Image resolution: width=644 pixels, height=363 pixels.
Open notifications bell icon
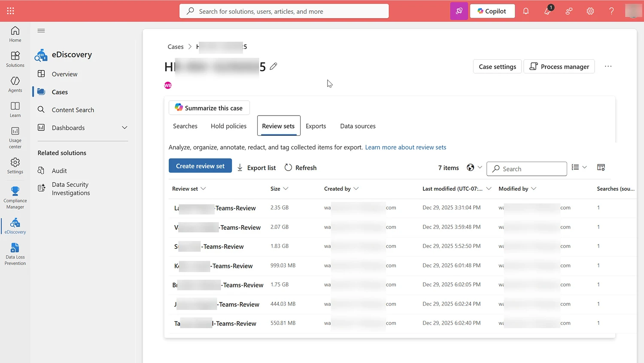click(x=526, y=11)
